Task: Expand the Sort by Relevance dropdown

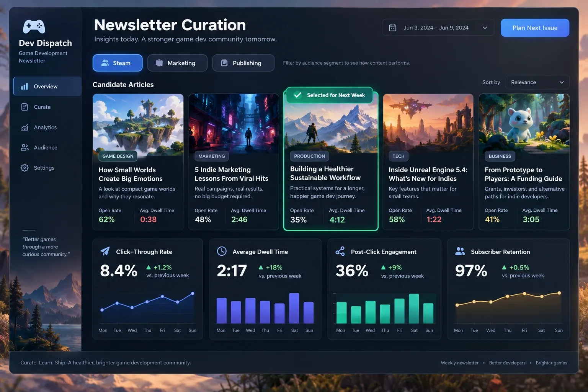Action: pos(537,82)
